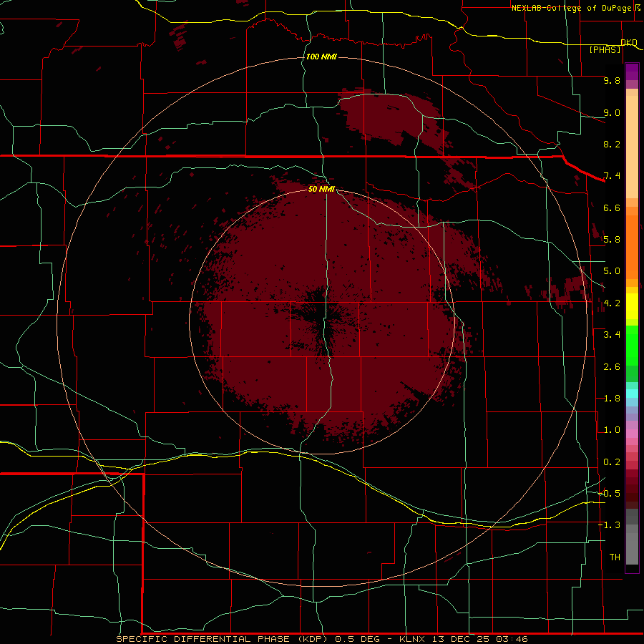Pick the bright green color bar segment

632,345
